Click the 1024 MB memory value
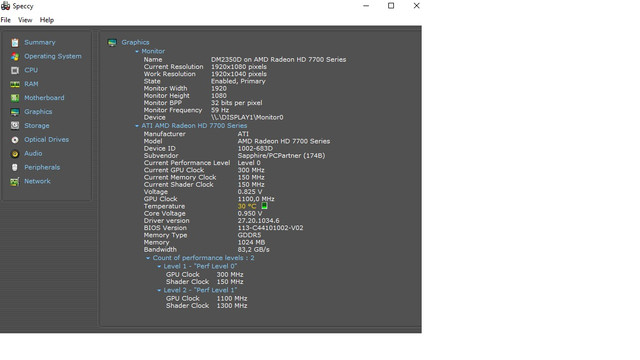 [x=251, y=242]
